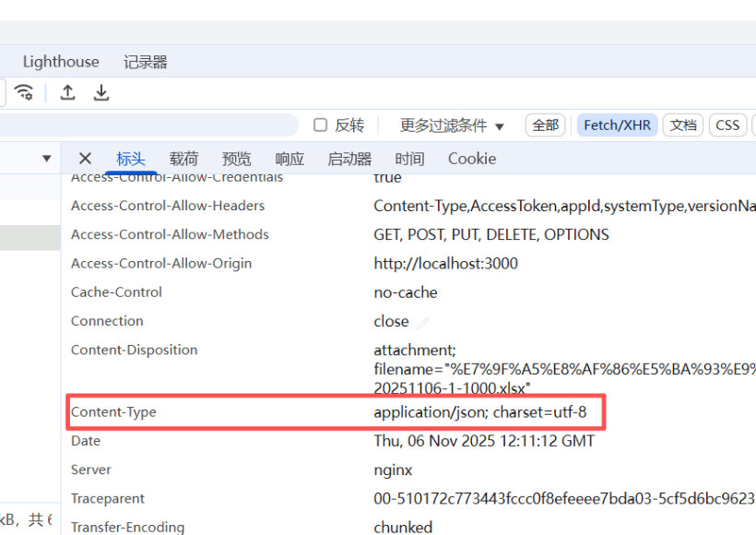The height and width of the screenshot is (535, 756).
Task: Filter by CSS type
Action: (727, 125)
